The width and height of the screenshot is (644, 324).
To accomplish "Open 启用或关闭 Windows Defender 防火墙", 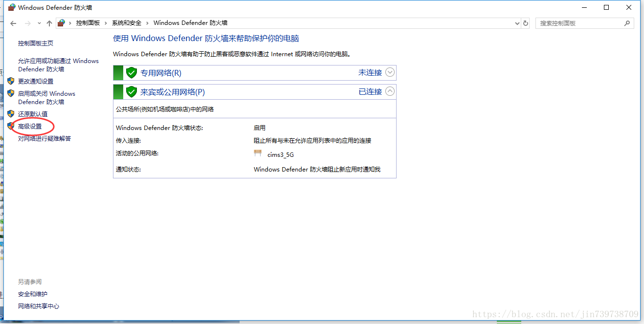I will 46,98.
